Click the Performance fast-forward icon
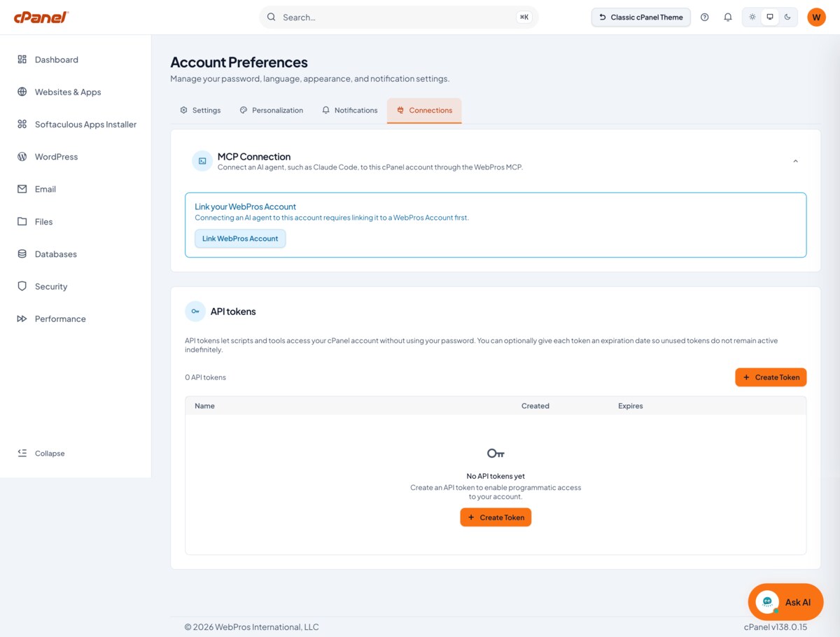 pos(22,318)
